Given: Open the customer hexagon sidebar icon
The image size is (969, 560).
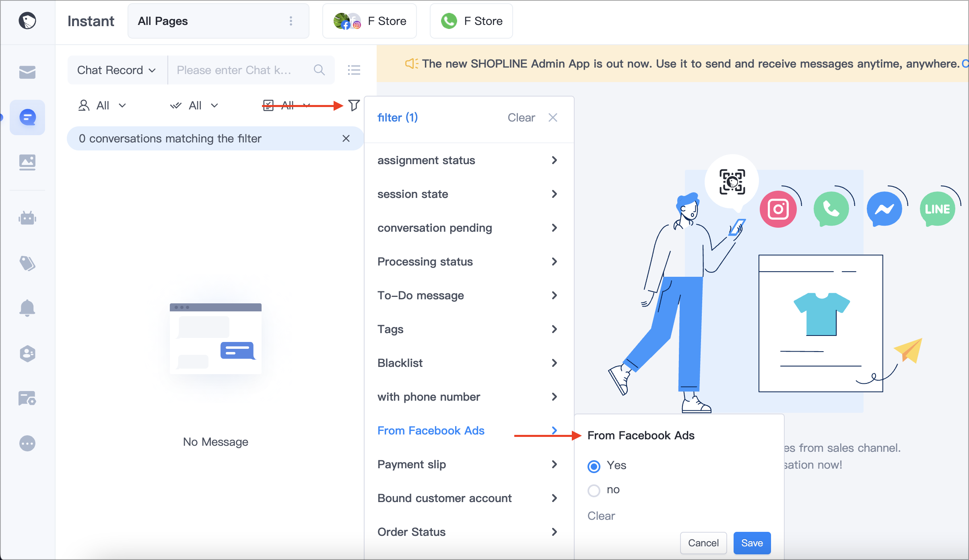Looking at the screenshot, I should (27, 354).
